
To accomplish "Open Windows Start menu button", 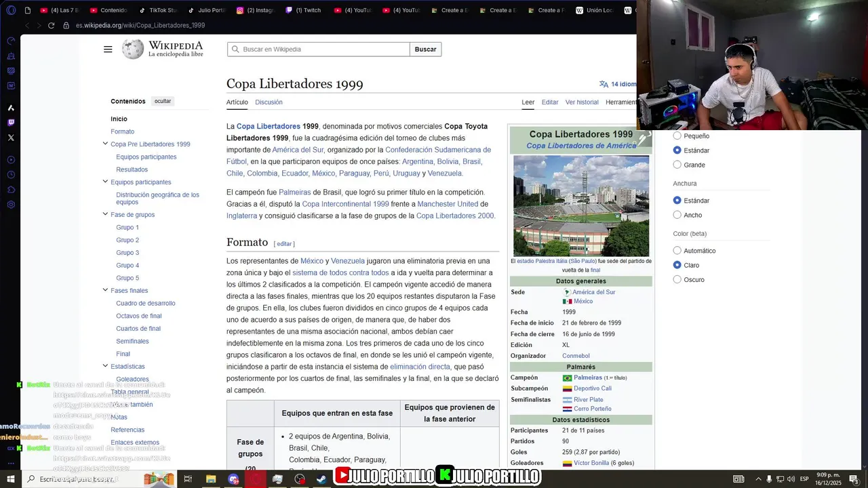I will tap(11, 479).
